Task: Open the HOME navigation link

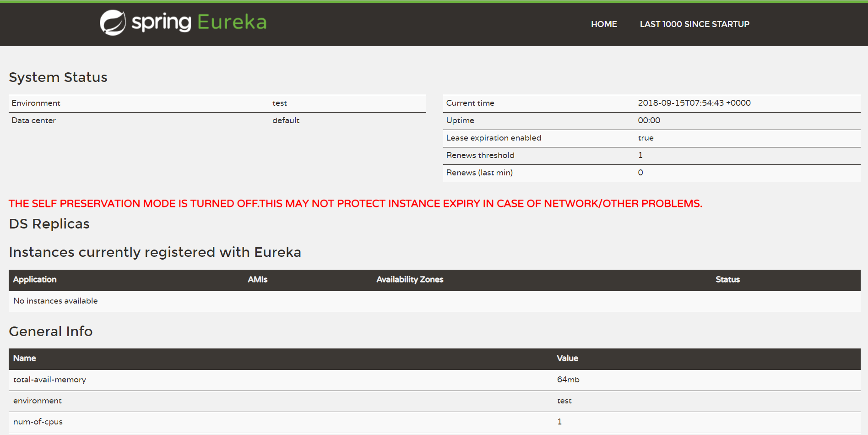Action: 603,24
